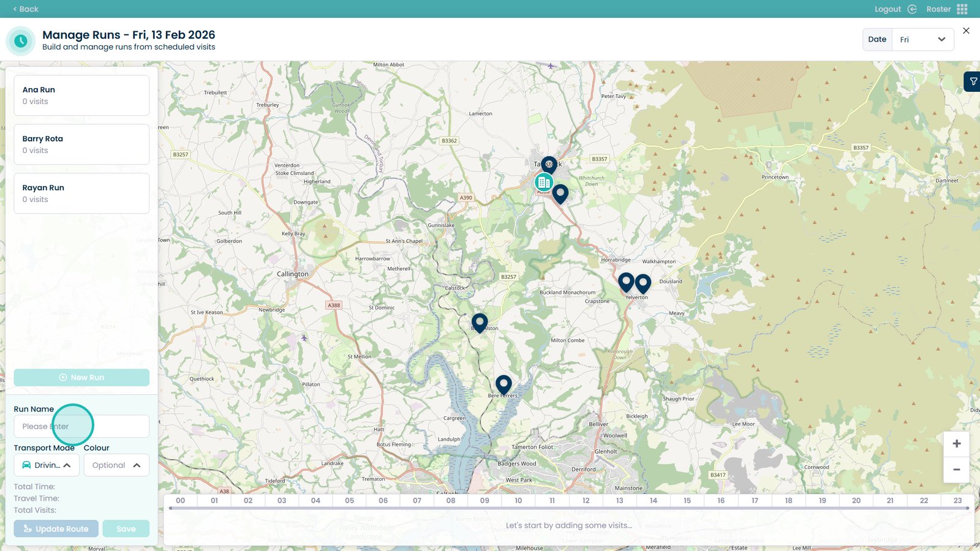The image size is (980, 551).
Task: Zoom out on the map
Action: [x=956, y=470]
